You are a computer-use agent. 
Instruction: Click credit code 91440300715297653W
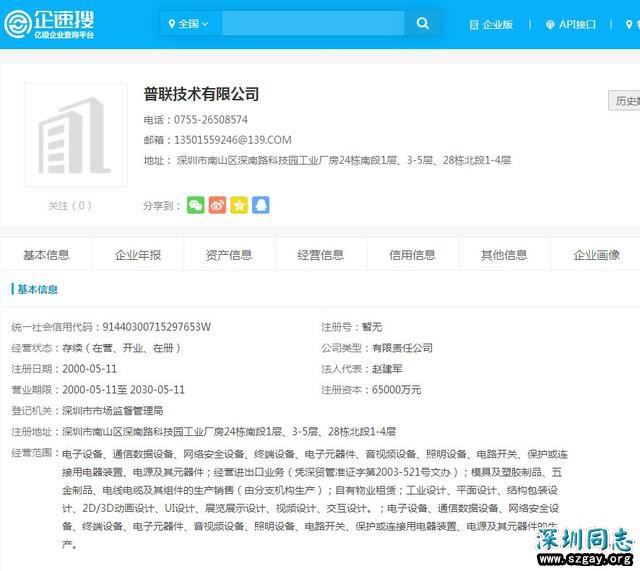pyautogui.click(x=156, y=327)
